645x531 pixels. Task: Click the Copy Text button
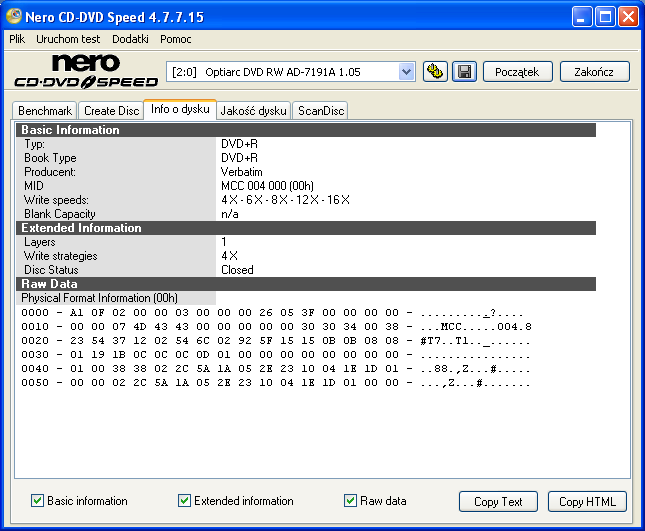pos(498,501)
